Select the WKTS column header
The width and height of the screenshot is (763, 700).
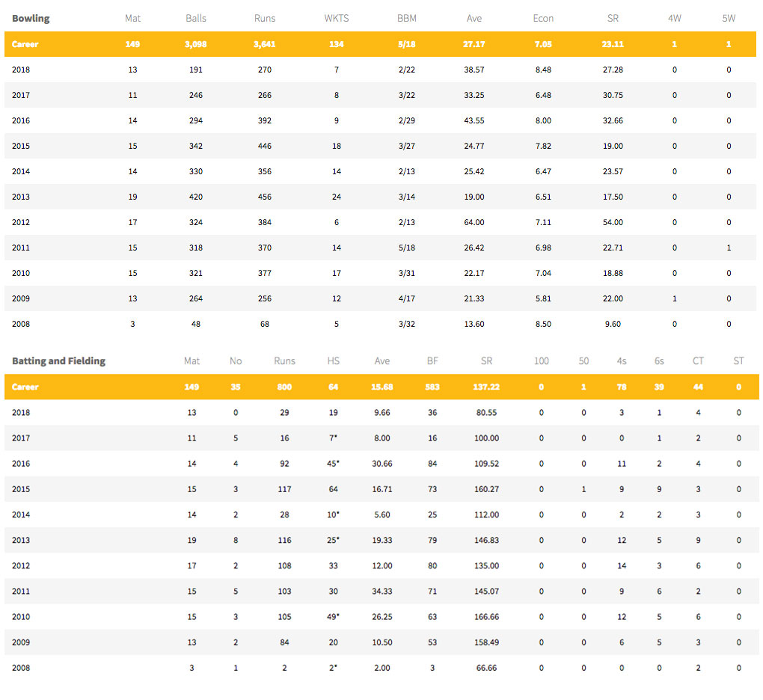pos(336,18)
